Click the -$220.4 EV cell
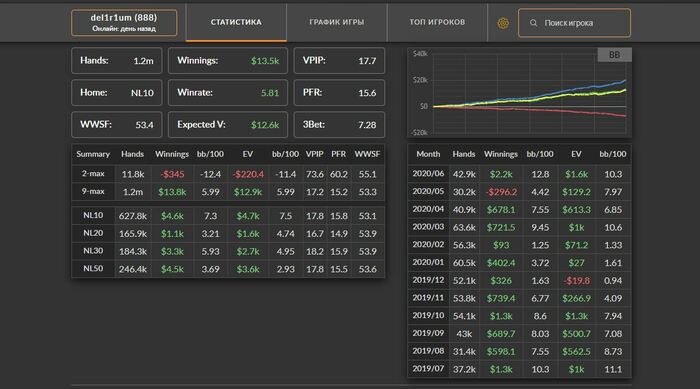Image resolution: width=700 pixels, height=389 pixels. (x=248, y=174)
